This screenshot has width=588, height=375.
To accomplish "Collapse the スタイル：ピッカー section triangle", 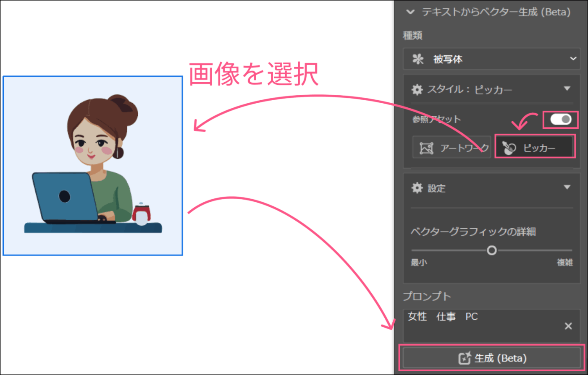I will (567, 89).
